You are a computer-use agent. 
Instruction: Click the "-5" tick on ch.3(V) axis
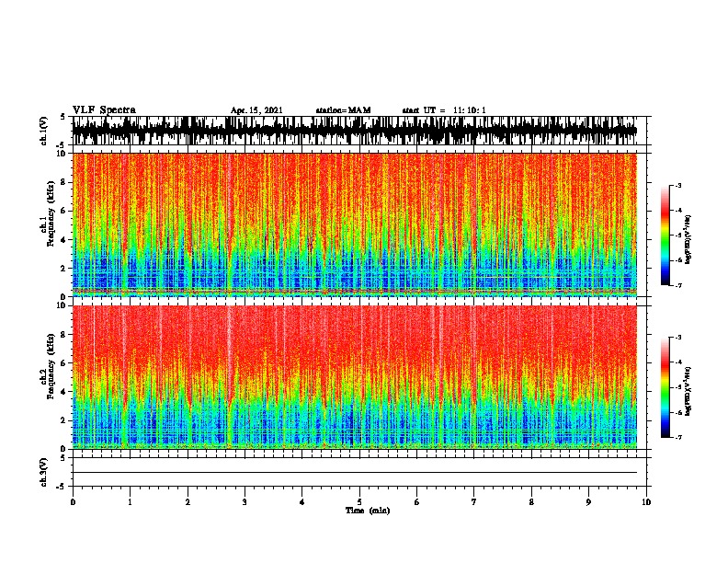click(x=62, y=487)
